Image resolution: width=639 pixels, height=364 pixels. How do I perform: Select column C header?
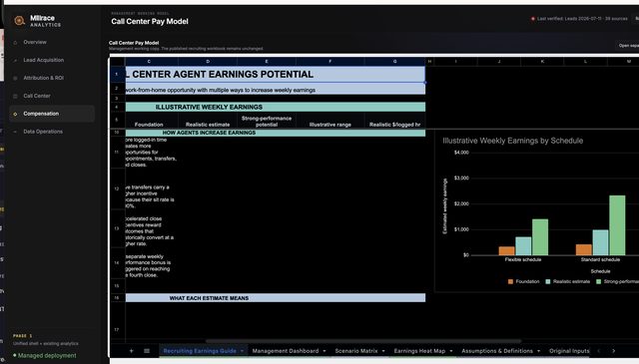(149, 62)
